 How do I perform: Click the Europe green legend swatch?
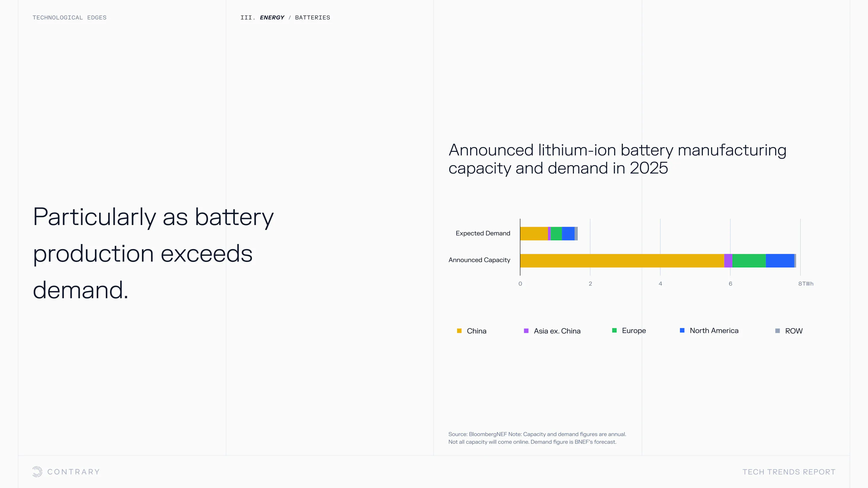click(614, 330)
